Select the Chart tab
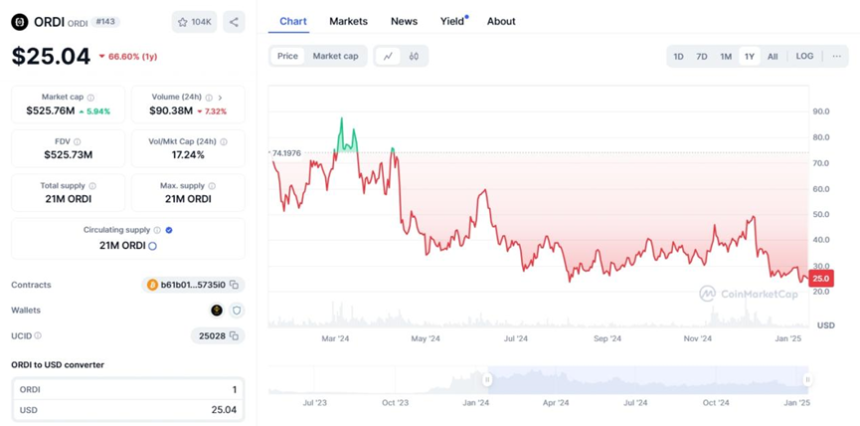The image size is (860, 426). [x=293, y=21]
